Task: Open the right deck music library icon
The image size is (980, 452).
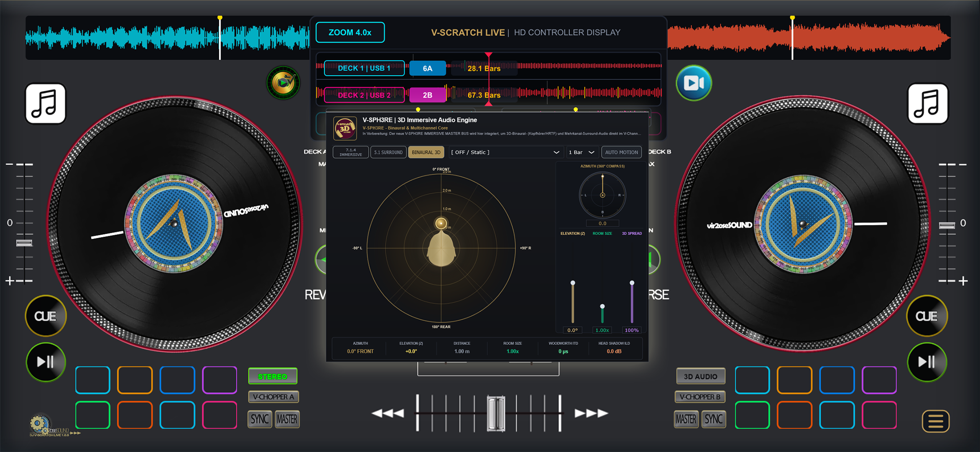Action: click(x=928, y=104)
